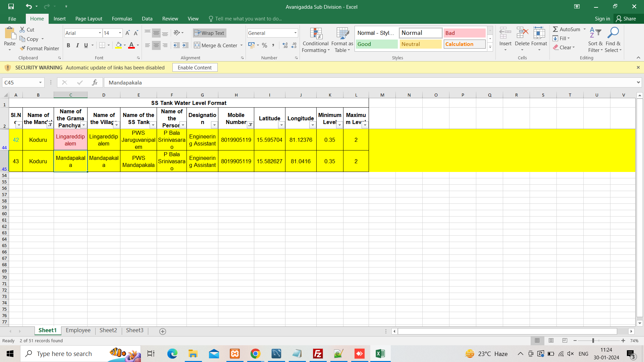The height and width of the screenshot is (362, 644).
Task: Click the Insert Function fx icon
Action: (x=95, y=82)
